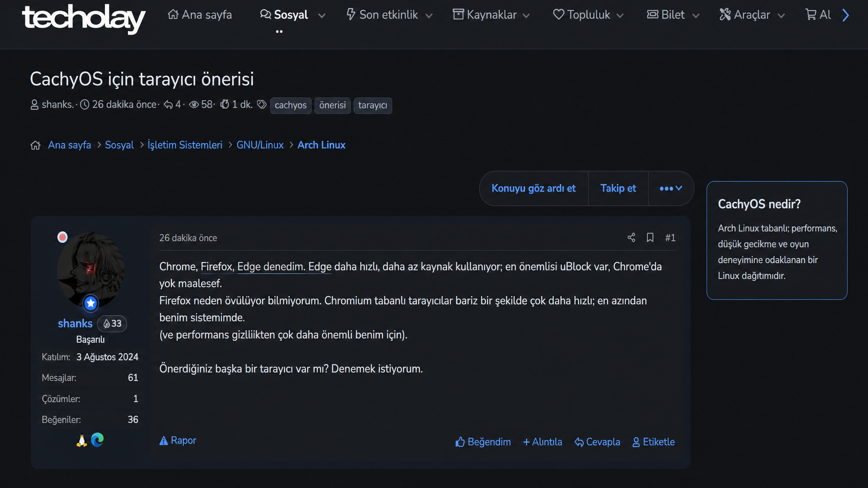
Task: Select the tarayıcı tag
Action: (x=373, y=105)
